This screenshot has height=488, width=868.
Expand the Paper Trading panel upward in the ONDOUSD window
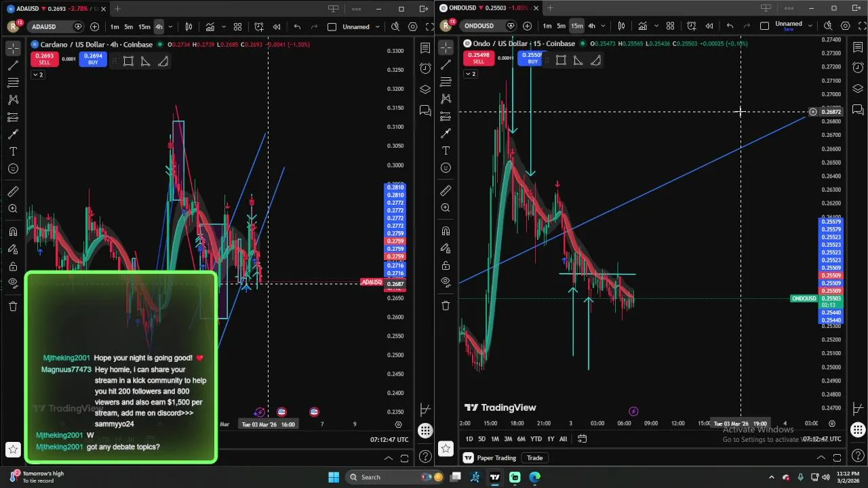(821, 457)
